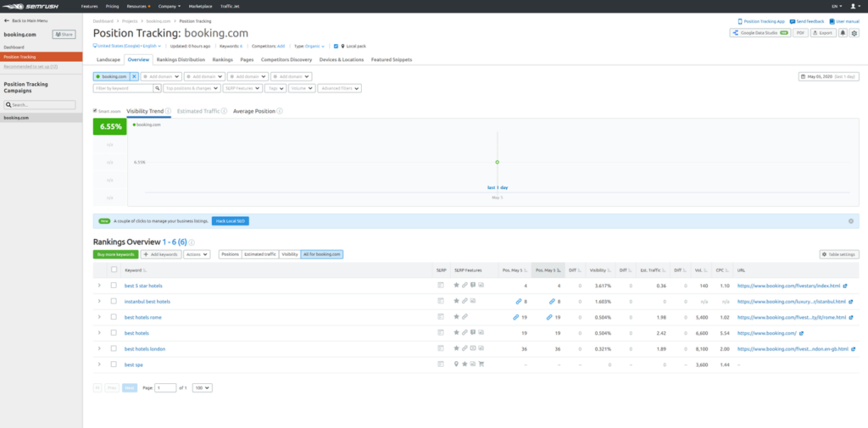The image size is (868, 428).
Task: Select checkbox for instanbul best hotels
Action: (114, 301)
